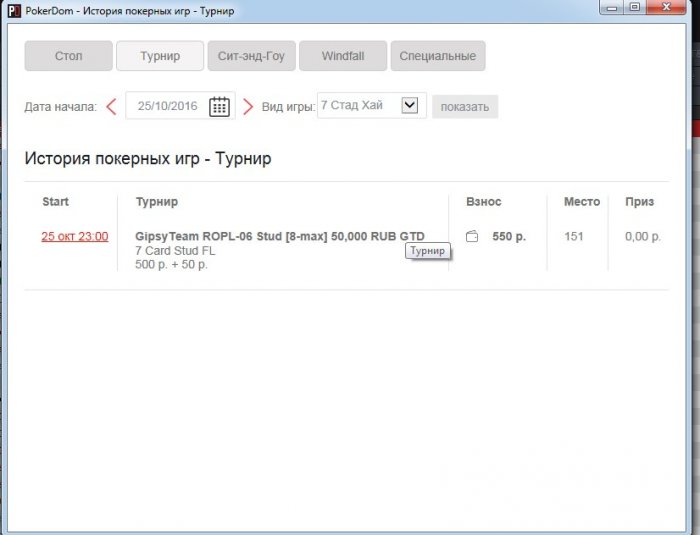Click the Турнир column header

click(157, 202)
